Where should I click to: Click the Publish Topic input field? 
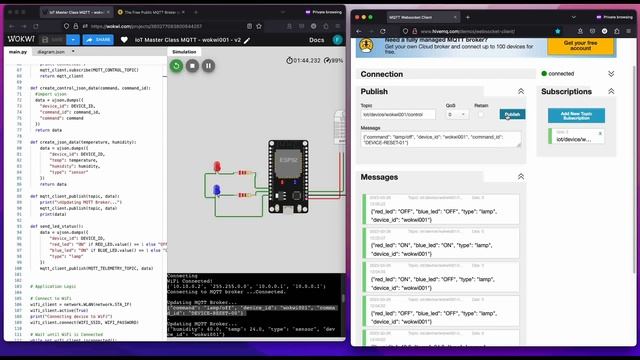tap(398, 115)
